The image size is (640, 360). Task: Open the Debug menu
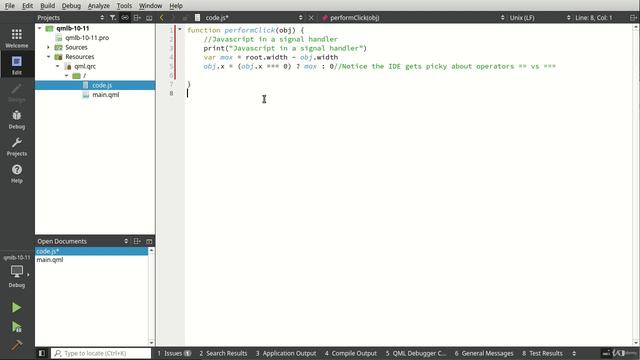tap(71, 6)
